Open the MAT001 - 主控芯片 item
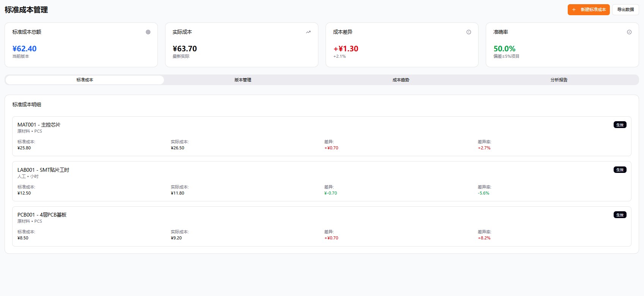The width and height of the screenshot is (644, 296). click(x=39, y=125)
